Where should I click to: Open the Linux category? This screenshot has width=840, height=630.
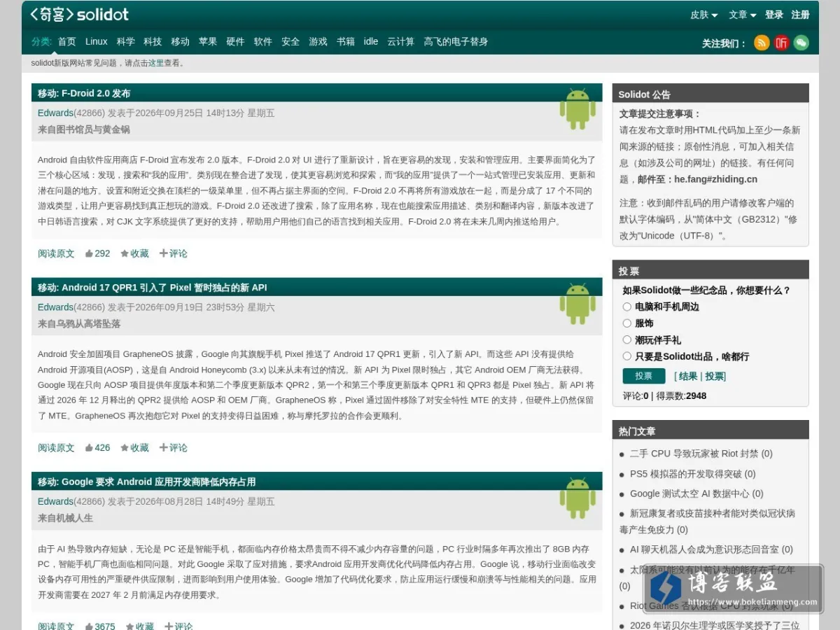click(x=97, y=41)
